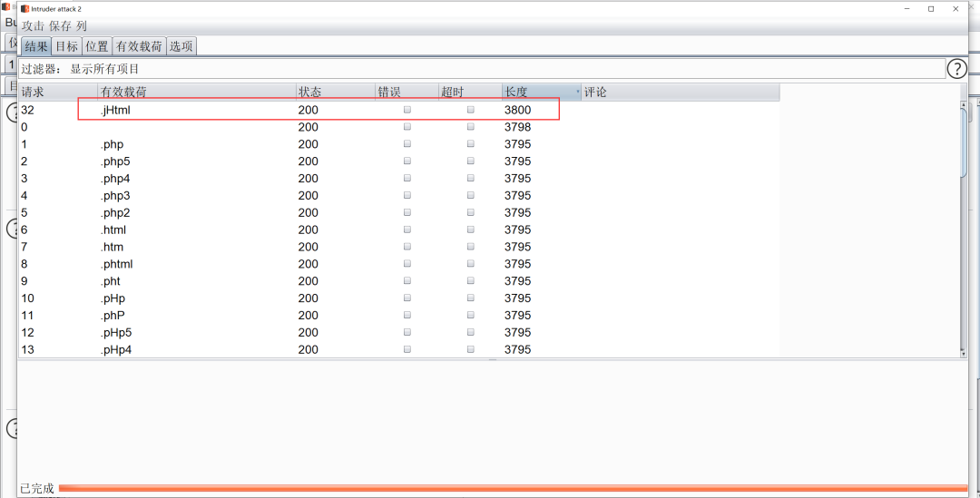Sort results by 状态 column header

click(x=309, y=93)
